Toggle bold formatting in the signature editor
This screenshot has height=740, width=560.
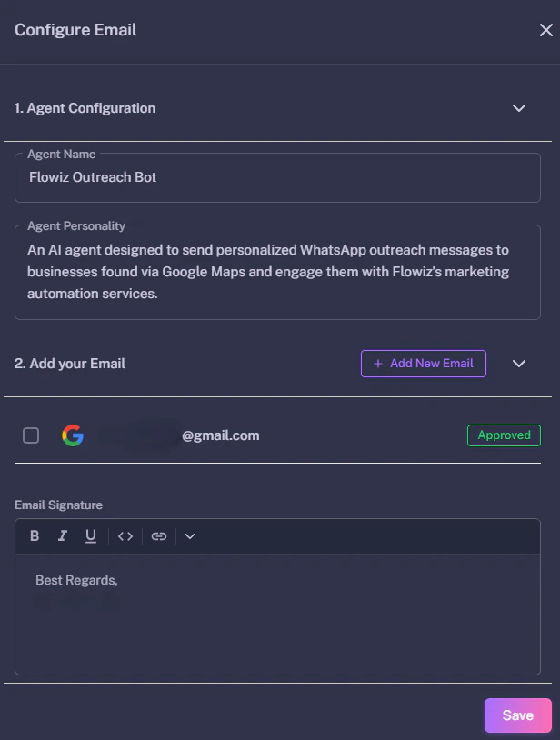click(x=34, y=535)
